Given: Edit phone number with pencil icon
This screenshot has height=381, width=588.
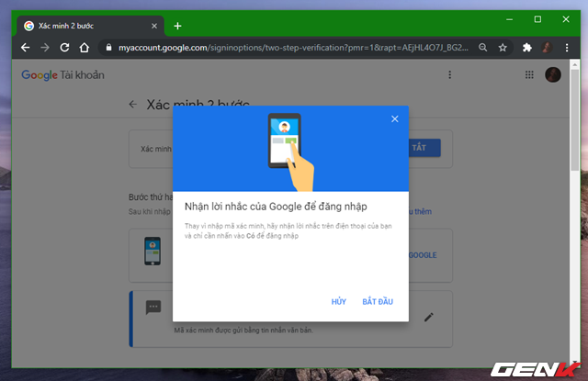Looking at the screenshot, I should (429, 318).
